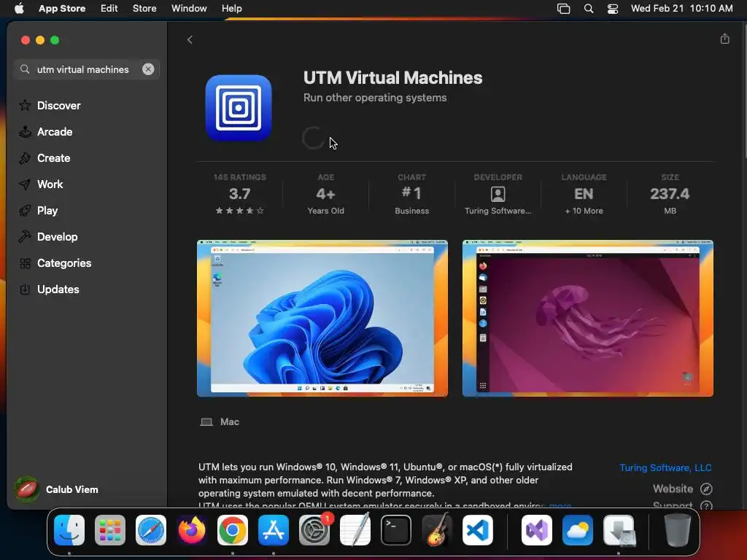Open the App Store menu

tap(62, 8)
